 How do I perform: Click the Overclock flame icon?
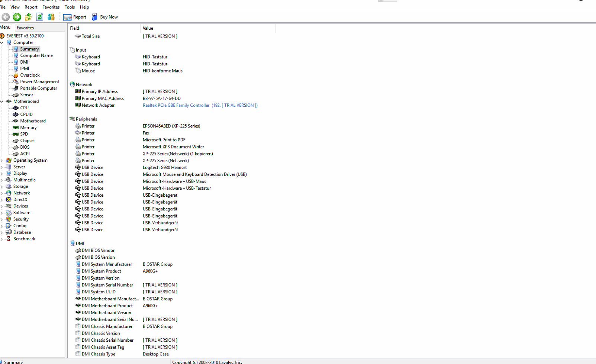pyautogui.click(x=16, y=75)
